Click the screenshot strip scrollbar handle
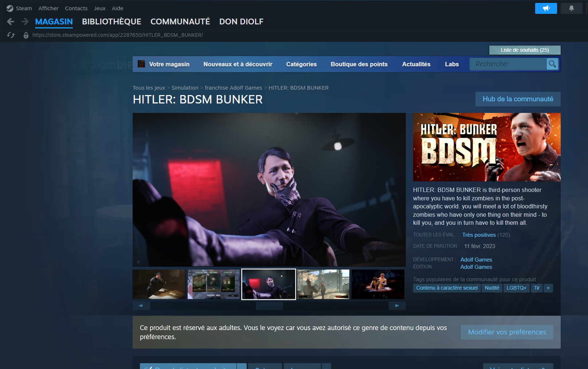This screenshot has width=588, height=369. point(269,306)
